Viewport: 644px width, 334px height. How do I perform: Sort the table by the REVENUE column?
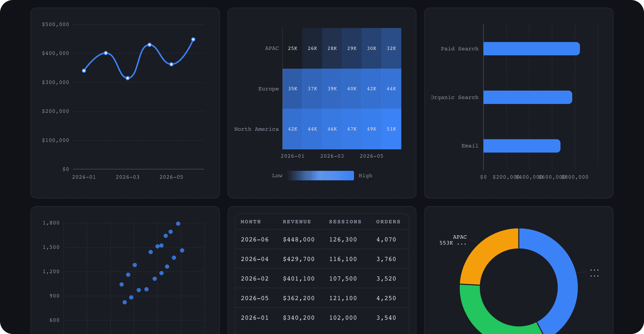pos(297,221)
